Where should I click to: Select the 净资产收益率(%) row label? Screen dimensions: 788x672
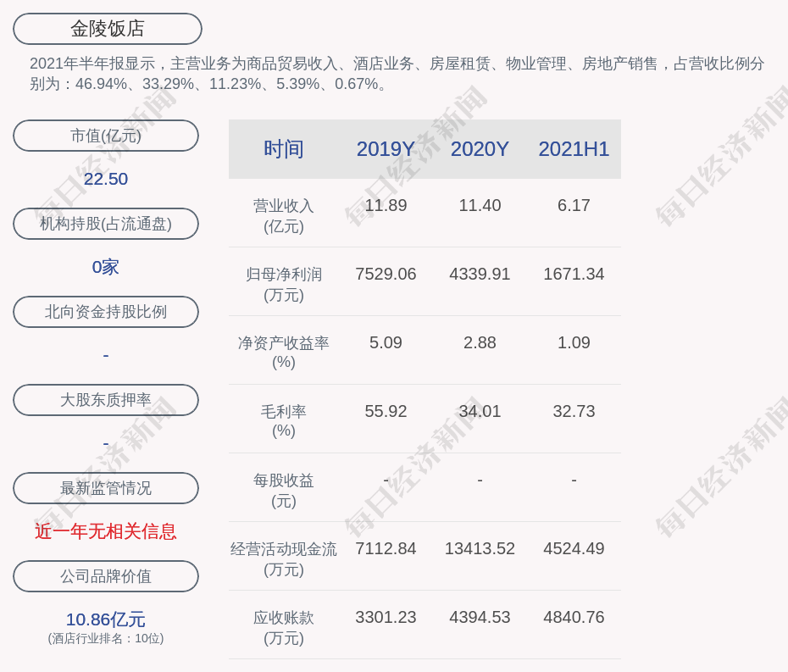(x=284, y=353)
